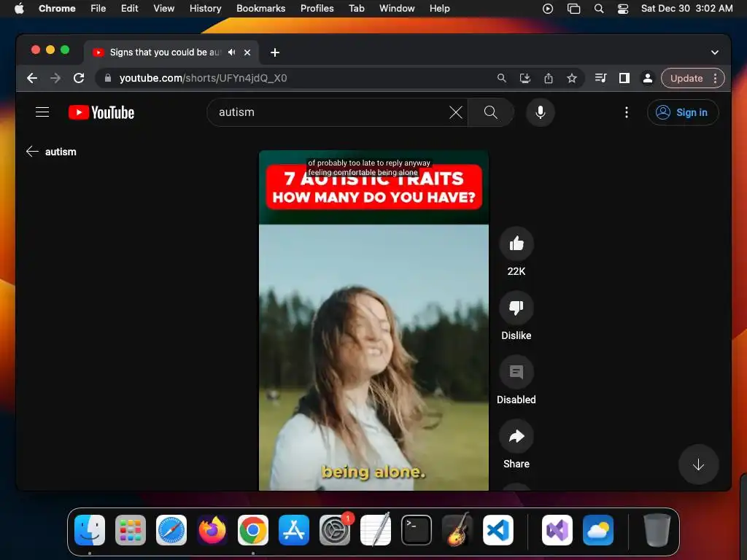The height and width of the screenshot is (560, 747).
Task: Open Visual Studio Code from Dock
Action: point(498,530)
